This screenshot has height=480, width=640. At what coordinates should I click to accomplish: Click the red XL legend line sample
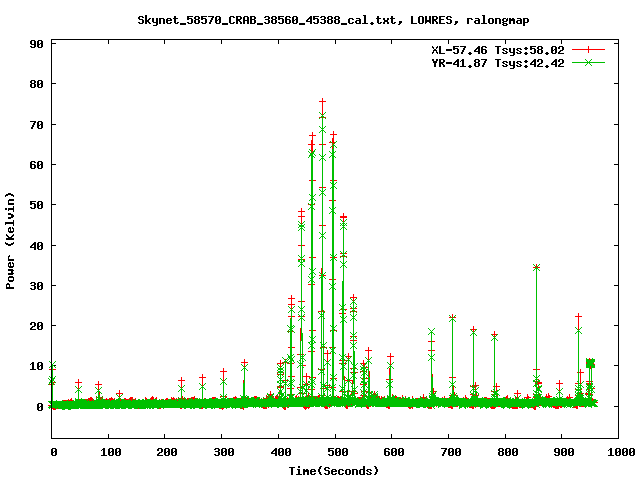588,50
